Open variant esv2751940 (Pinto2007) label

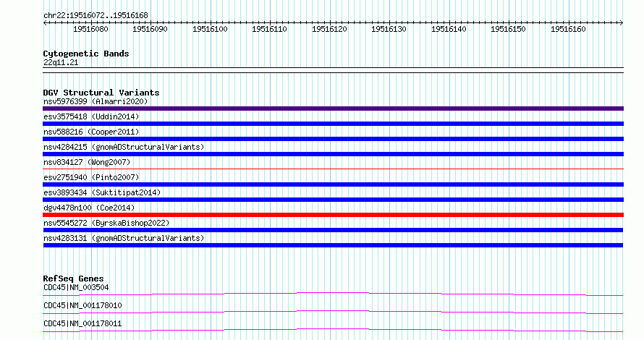point(91,177)
